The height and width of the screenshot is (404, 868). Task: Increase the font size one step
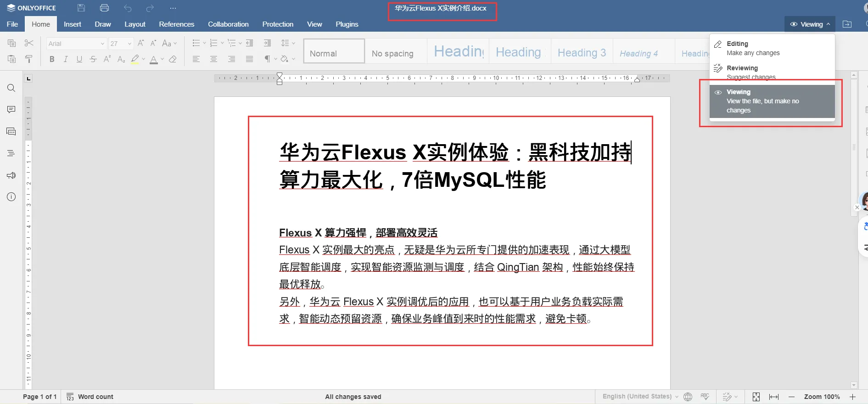[141, 43]
